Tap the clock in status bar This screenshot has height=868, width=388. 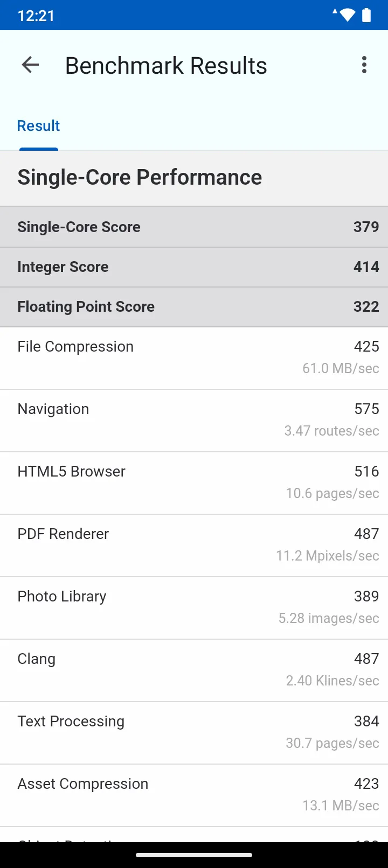[36, 16]
